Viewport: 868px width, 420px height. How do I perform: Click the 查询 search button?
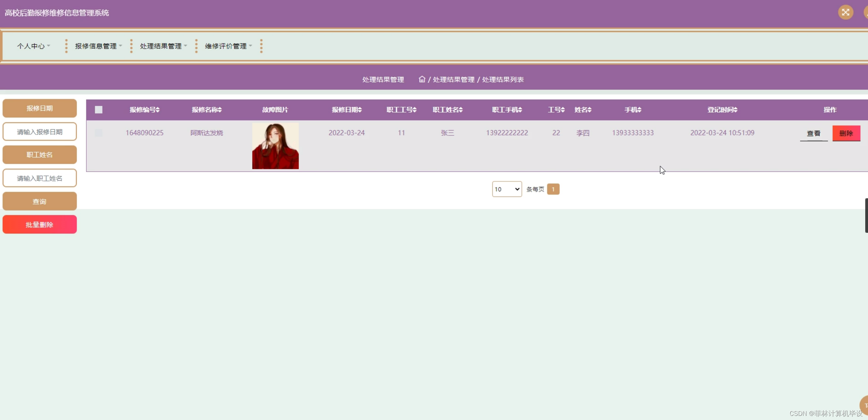(39, 201)
